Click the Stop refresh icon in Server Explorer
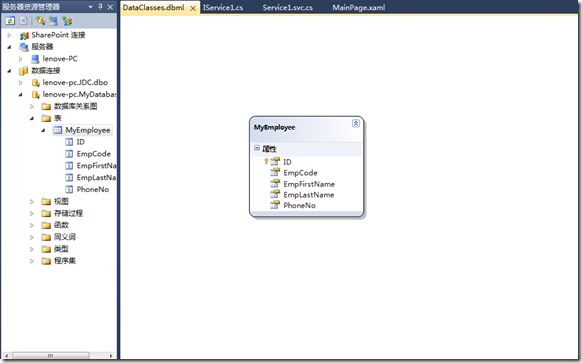Image resolution: width=582 pixels, height=363 pixels. click(x=24, y=21)
